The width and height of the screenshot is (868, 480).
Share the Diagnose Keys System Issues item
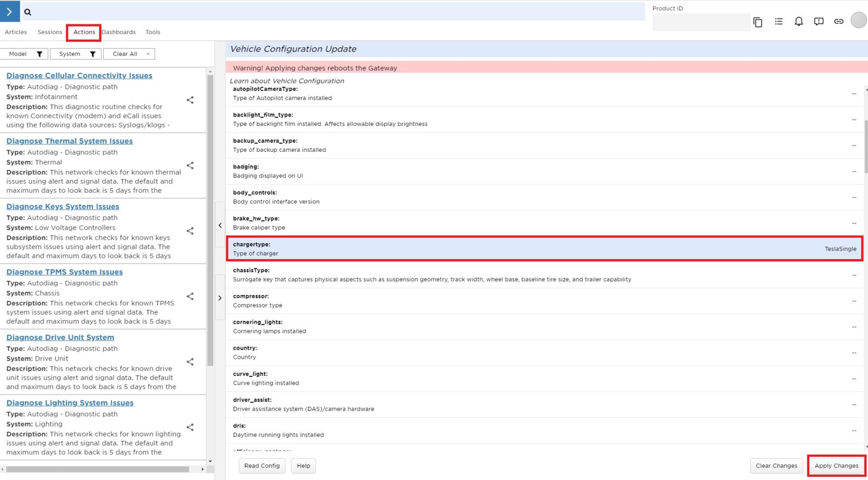point(190,231)
